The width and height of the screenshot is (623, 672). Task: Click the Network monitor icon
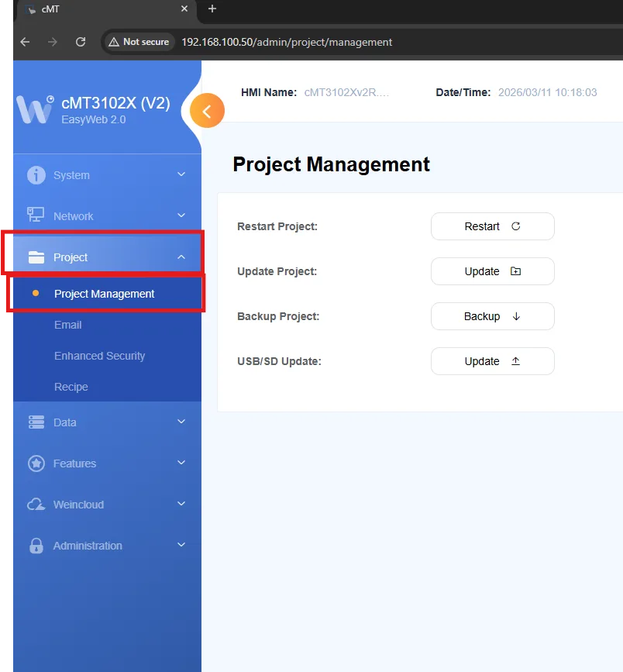pos(36,215)
